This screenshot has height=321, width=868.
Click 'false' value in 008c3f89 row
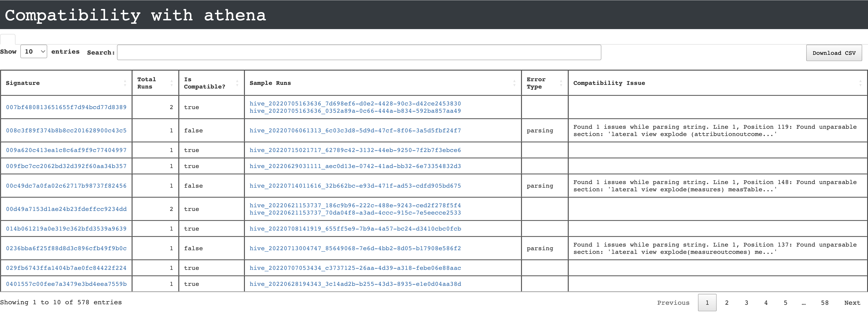click(194, 130)
